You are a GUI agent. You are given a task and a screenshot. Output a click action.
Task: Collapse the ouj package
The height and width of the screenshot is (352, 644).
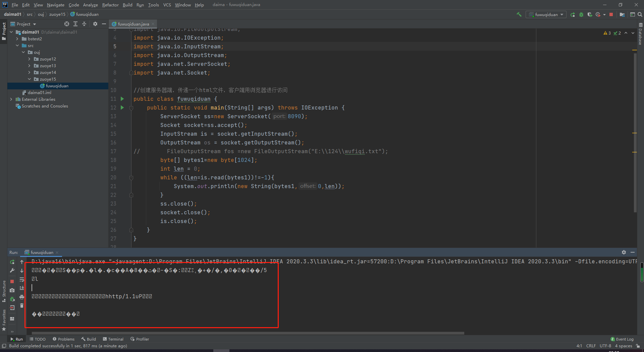tap(23, 52)
